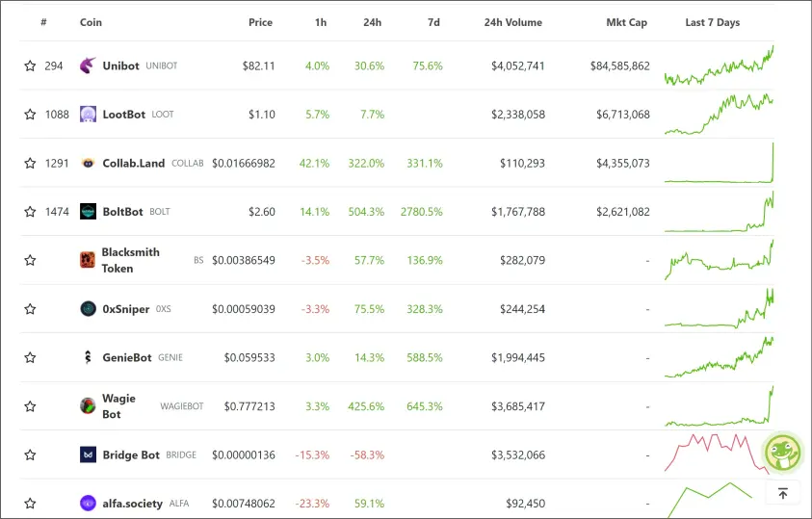Open the LootBot coin link
This screenshot has width=812, height=519.
(x=123, y=115)
